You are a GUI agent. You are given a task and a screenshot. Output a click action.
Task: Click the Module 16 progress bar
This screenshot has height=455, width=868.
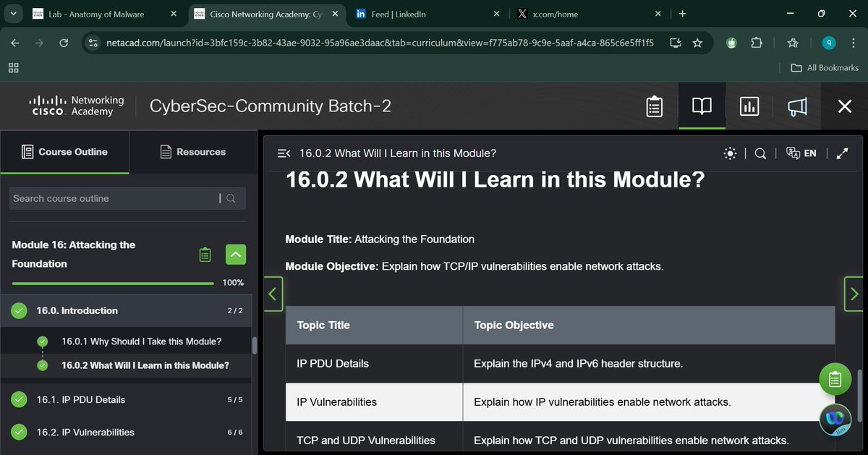112,282
